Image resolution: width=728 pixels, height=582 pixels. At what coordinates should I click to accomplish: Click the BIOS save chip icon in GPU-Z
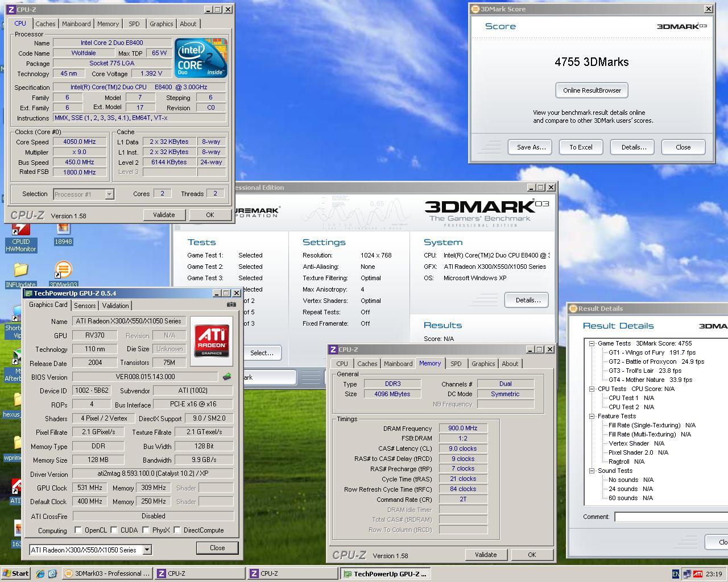pyautogui.click(x=227, y=376)
